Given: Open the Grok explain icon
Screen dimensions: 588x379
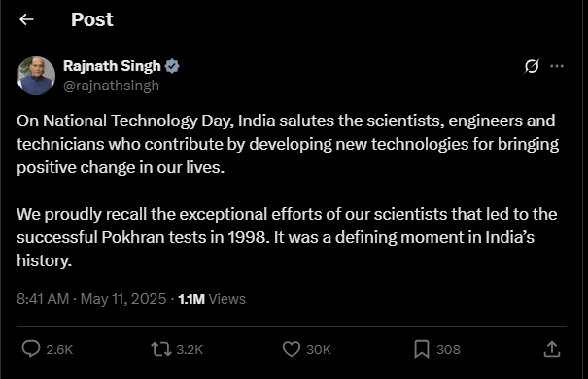Looking at the screenshot, I should [532, 66].
